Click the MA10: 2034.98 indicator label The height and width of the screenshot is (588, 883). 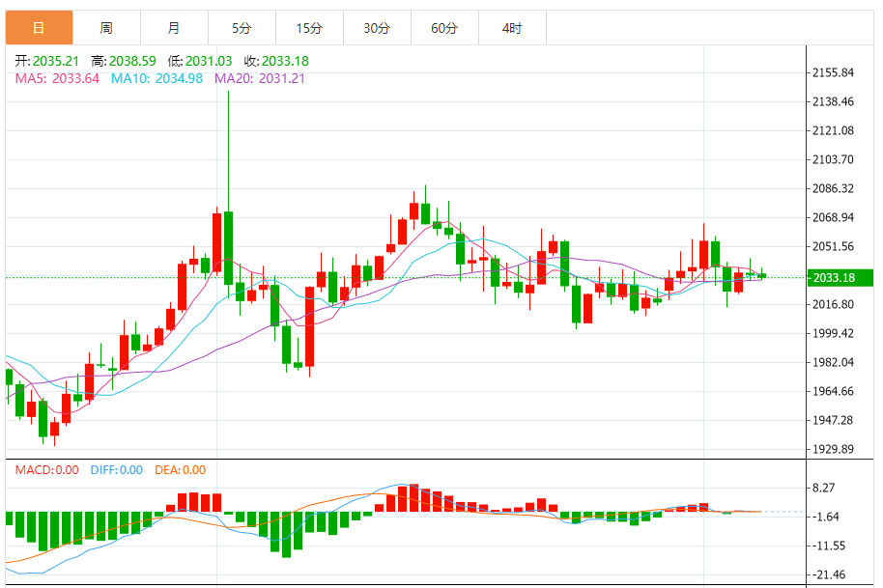157,78
